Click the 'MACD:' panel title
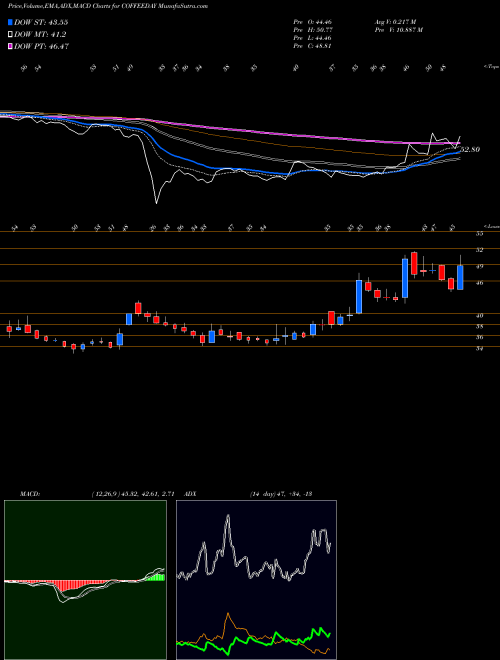Viewport: 500px width, 660px height. tap(30, 494)
